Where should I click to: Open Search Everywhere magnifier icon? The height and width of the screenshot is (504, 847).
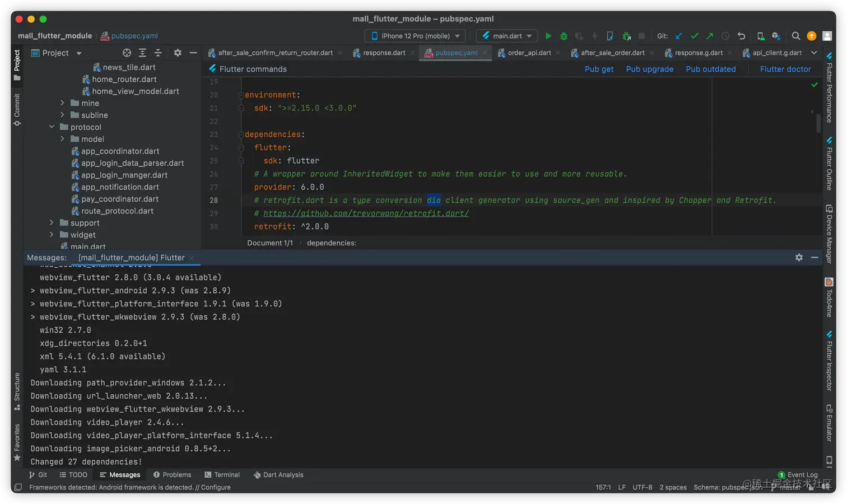click(x=795, y=36)
